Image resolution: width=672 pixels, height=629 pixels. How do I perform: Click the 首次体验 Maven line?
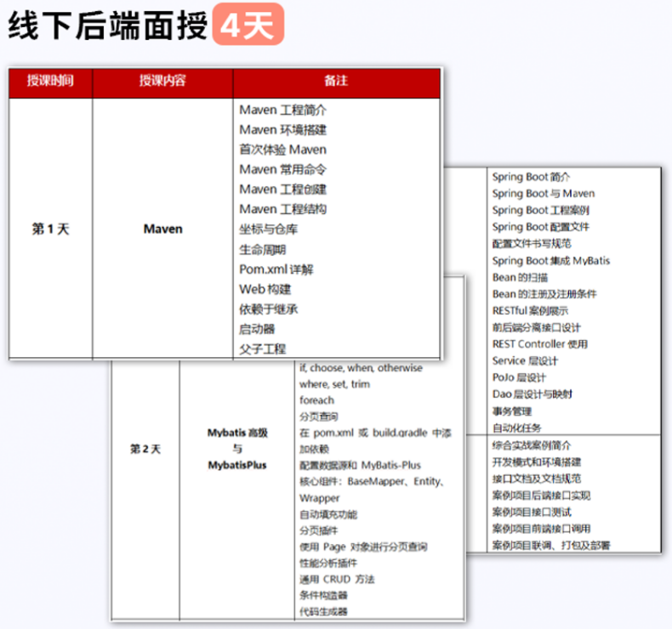[x=283, y=150]
